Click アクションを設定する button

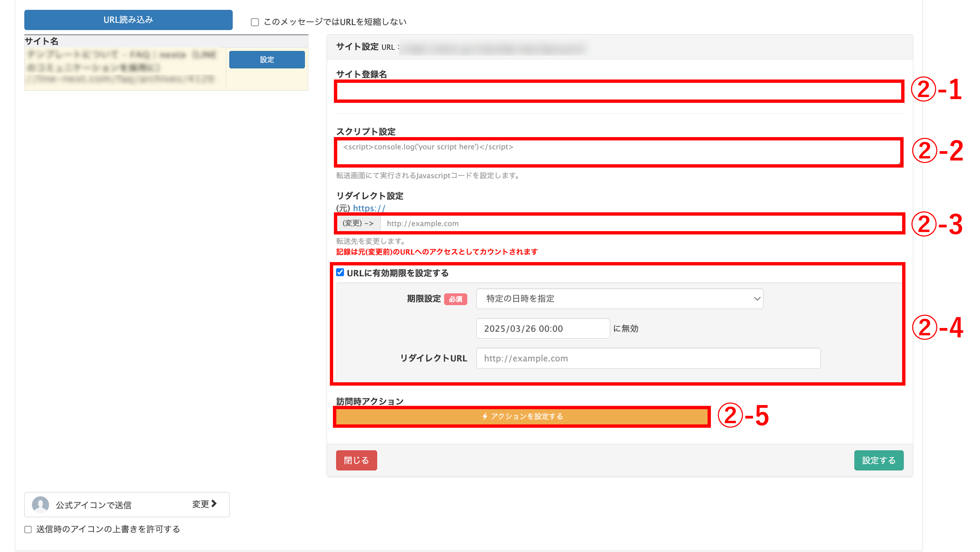point(522,417)
